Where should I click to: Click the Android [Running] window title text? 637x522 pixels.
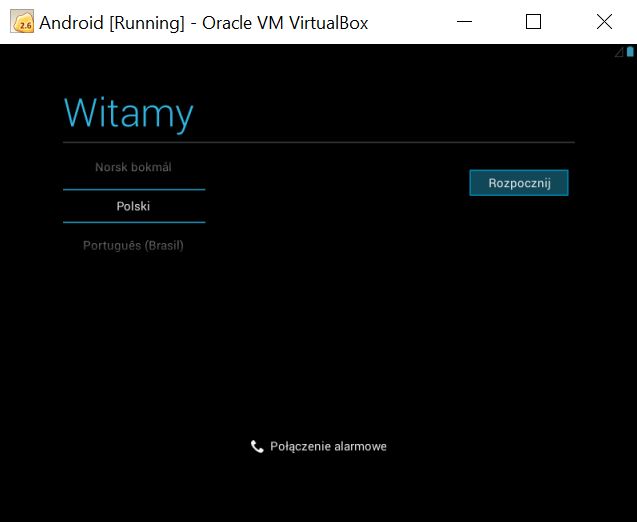(x=112, y=23)
